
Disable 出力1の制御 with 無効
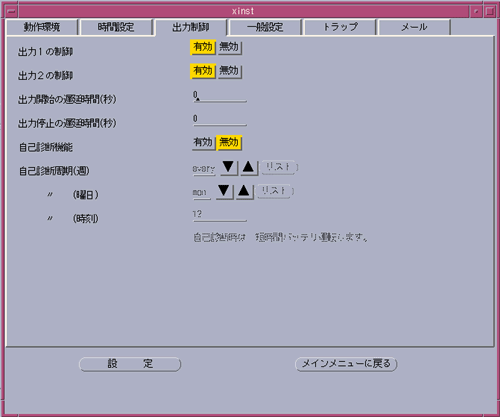click(229, 47)
